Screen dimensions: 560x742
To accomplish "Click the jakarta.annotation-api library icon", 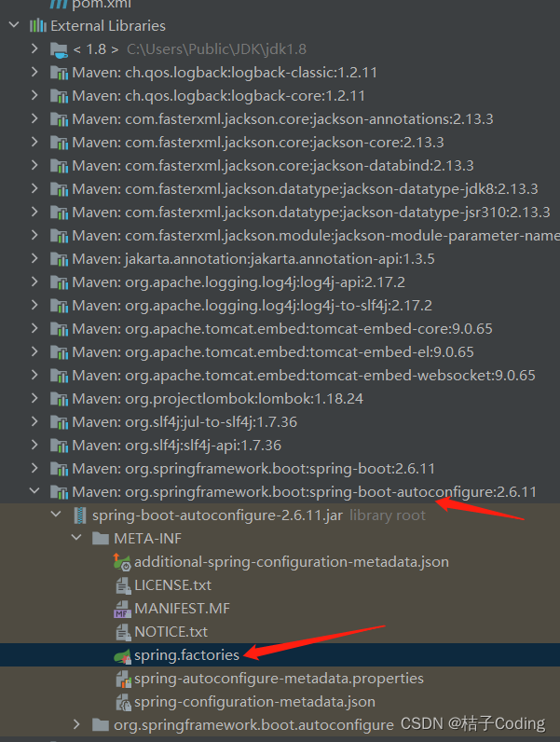I will click(x=59, y=259).
